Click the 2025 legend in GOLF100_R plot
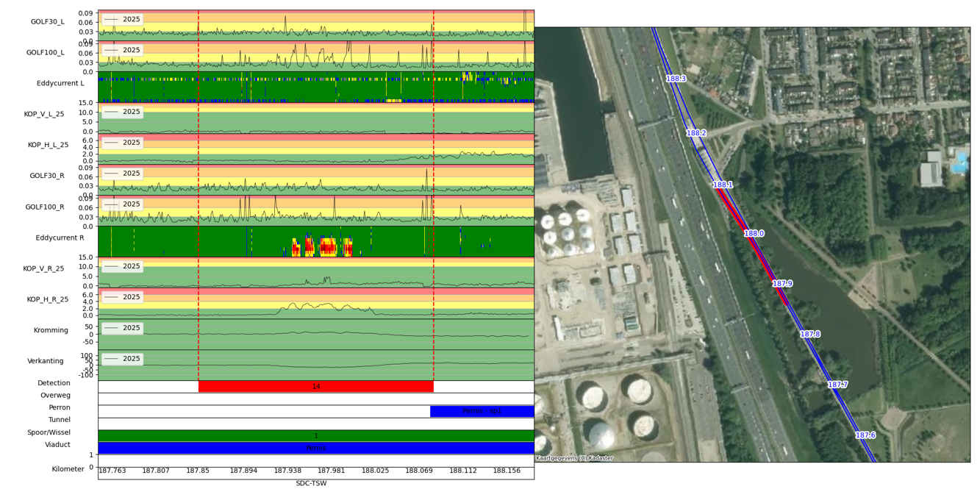Screen dimensions: 980x489 [121, 204]
